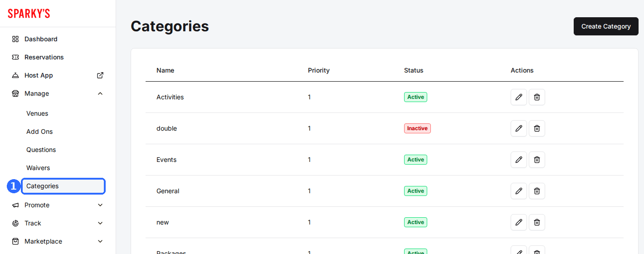Expand the Track section chevron
Viewport: 644px width, 254px height.
pos(100,223)
